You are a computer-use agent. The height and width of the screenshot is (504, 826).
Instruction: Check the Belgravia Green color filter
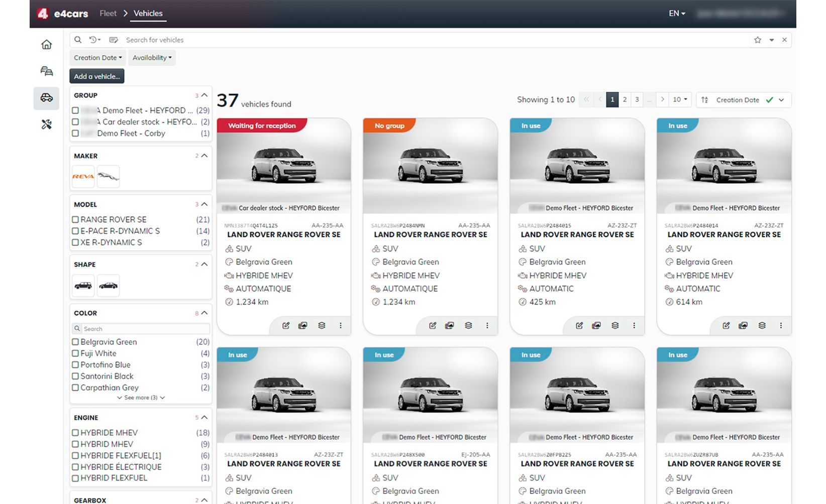[75, 342]
